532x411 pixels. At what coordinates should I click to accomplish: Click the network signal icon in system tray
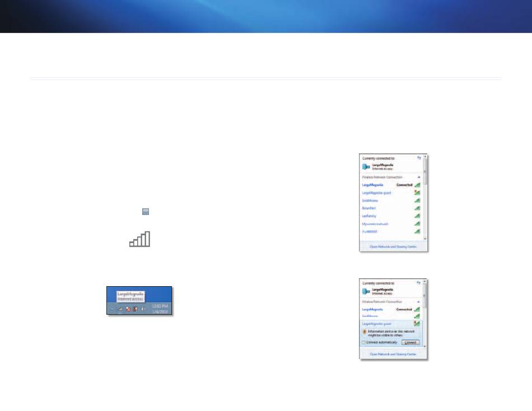coord(120,309)
